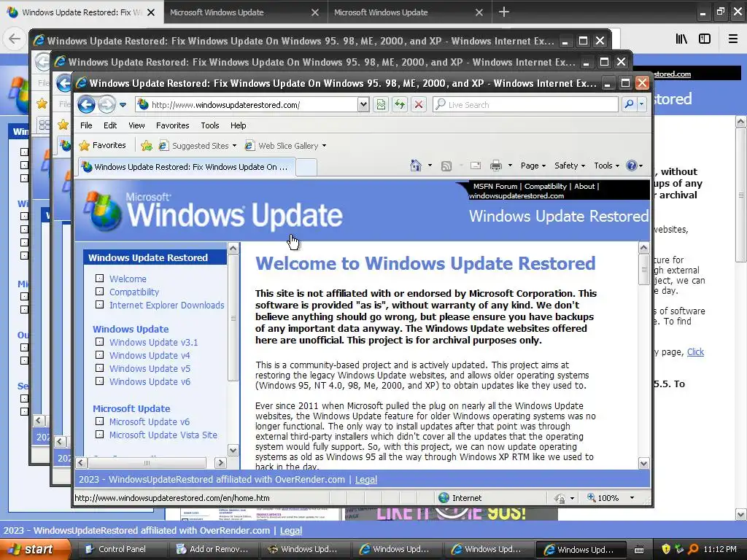Click the Forward arrow in front IE window
The image size is (747, 560).
pyautogui.click(x=107, y=104)
